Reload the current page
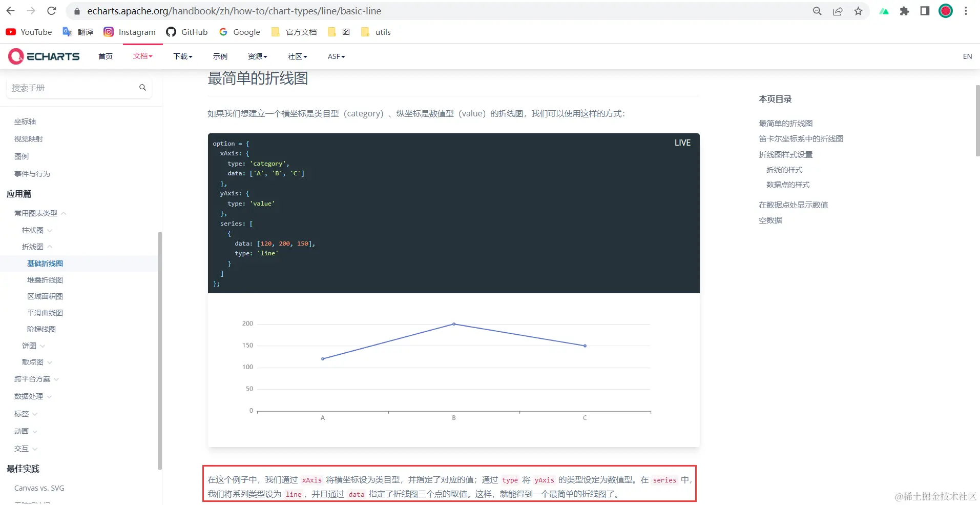Viewport: 980px width, 505px height. coord(52,11)
